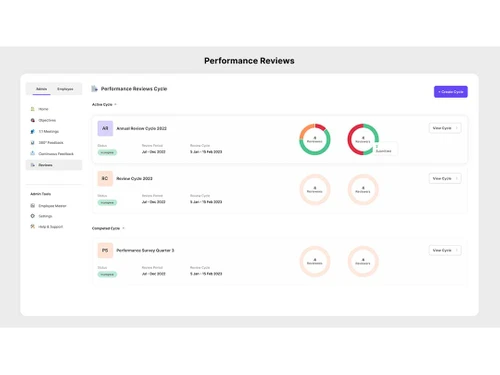Click the Performance Survey Quarter 3 title

[x=145, y=250]
